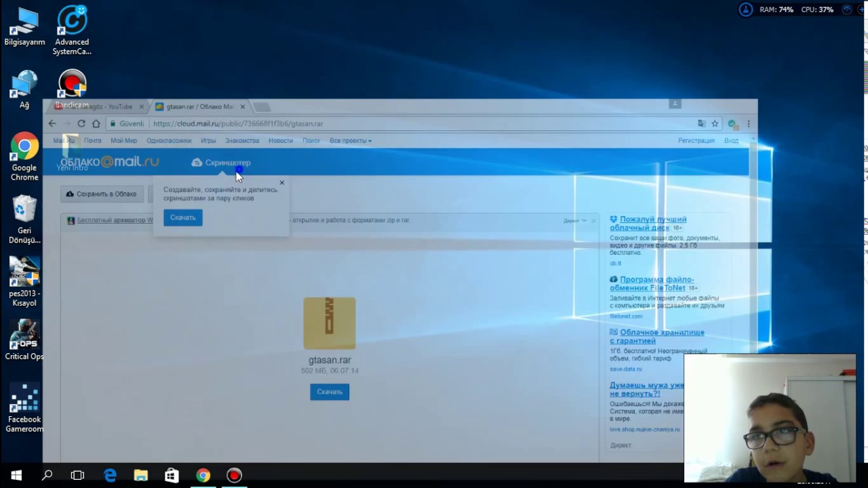Switch to Chrome on the taskbar
The height and width of the screenshot is (488, 868).
click(x=203, y=475)
